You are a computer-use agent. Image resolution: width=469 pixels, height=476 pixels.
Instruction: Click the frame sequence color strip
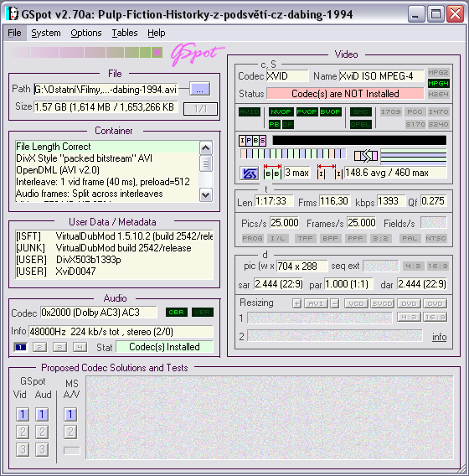pos(293,153)
